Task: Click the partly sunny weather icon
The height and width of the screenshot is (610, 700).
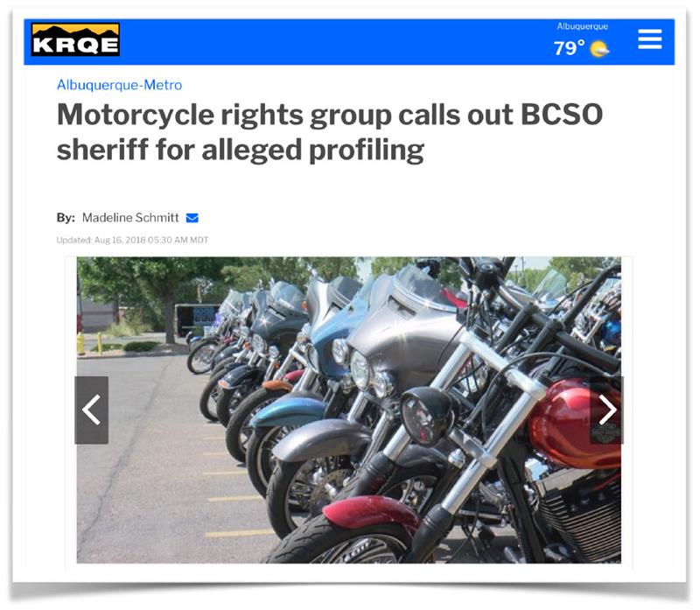Action: click(x=599, y=48)
